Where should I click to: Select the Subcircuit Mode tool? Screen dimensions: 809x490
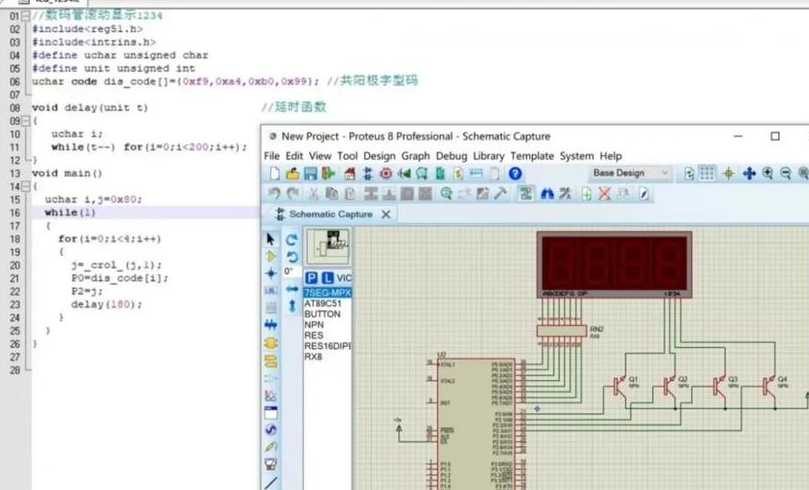click(271, 342)
